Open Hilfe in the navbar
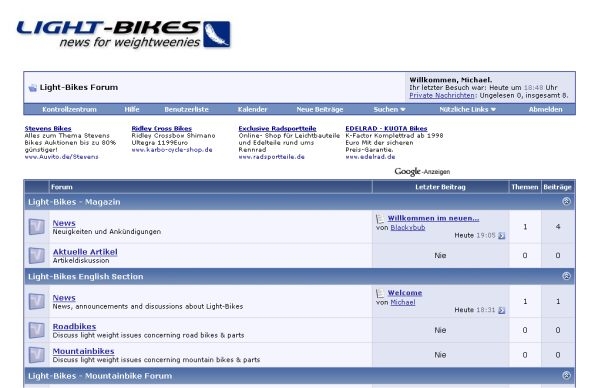Image resolution: width=598 pixels, height=388 pixels. (132, 109)
